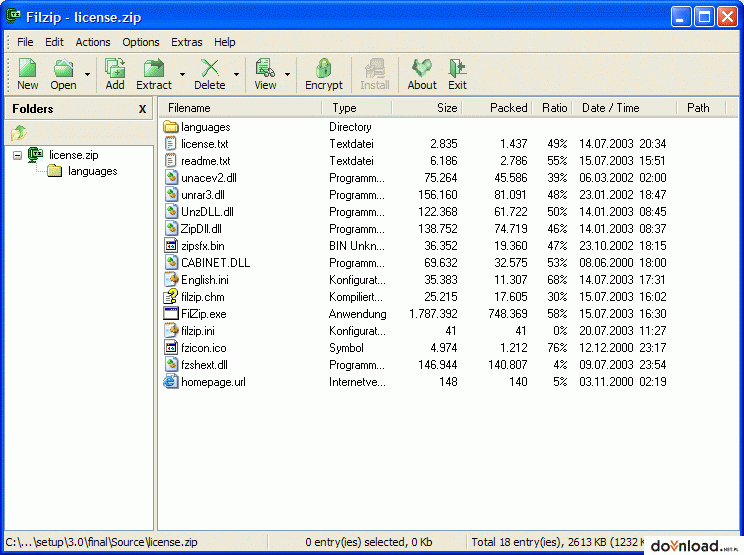
Task: Close the Folders panel with X
Action: 142,109
